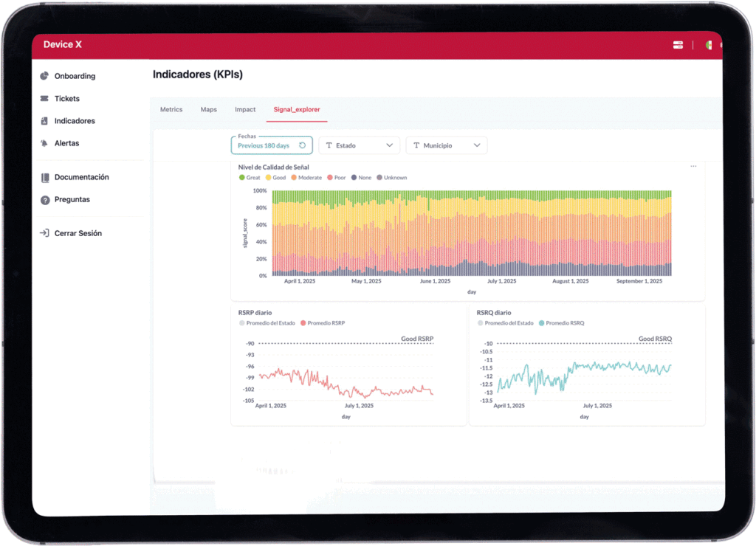
Task: Click the Onboarding pie chart icon
Action: (x=45, y=76)
